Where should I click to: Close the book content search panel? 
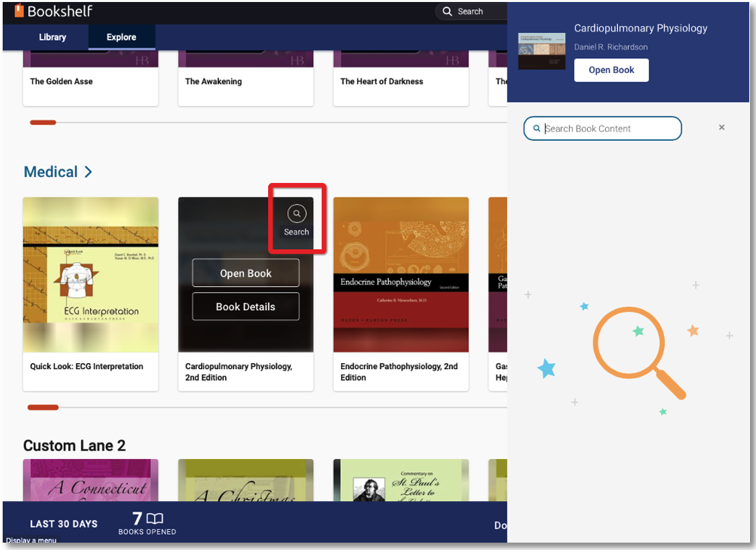(721, 127)
